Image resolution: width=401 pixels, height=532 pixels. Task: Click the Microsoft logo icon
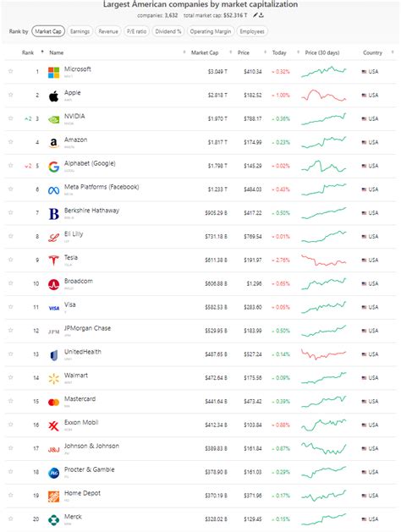53,72
